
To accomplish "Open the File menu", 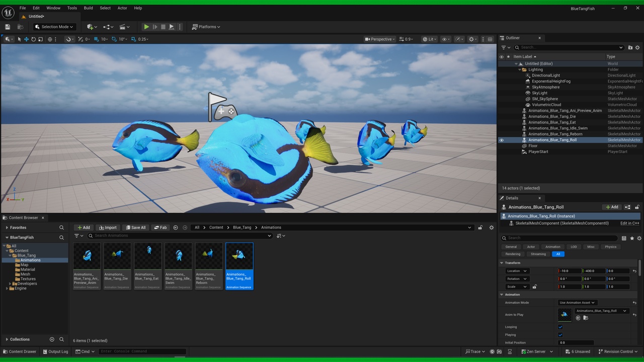I will pos(23,8).
